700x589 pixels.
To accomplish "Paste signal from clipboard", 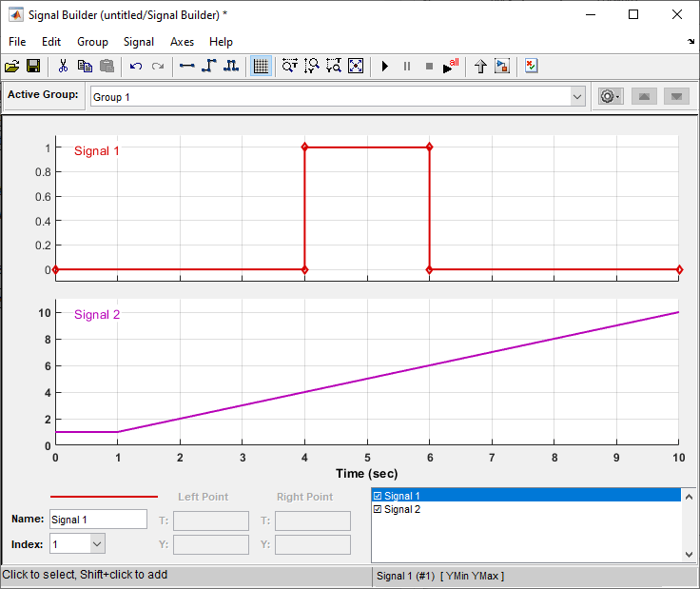I will 107,66.
